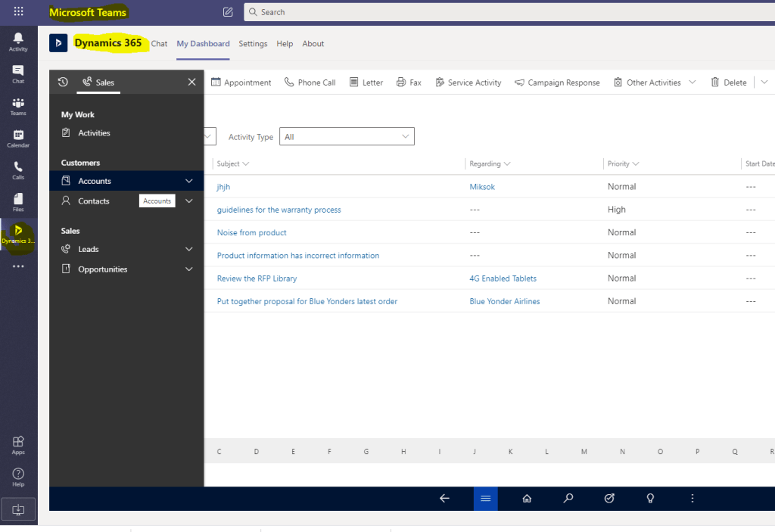The height and width of the screenshot is (532, 775).
Task: Expand the Leads section chevron
Action: (x=189, y=249)
